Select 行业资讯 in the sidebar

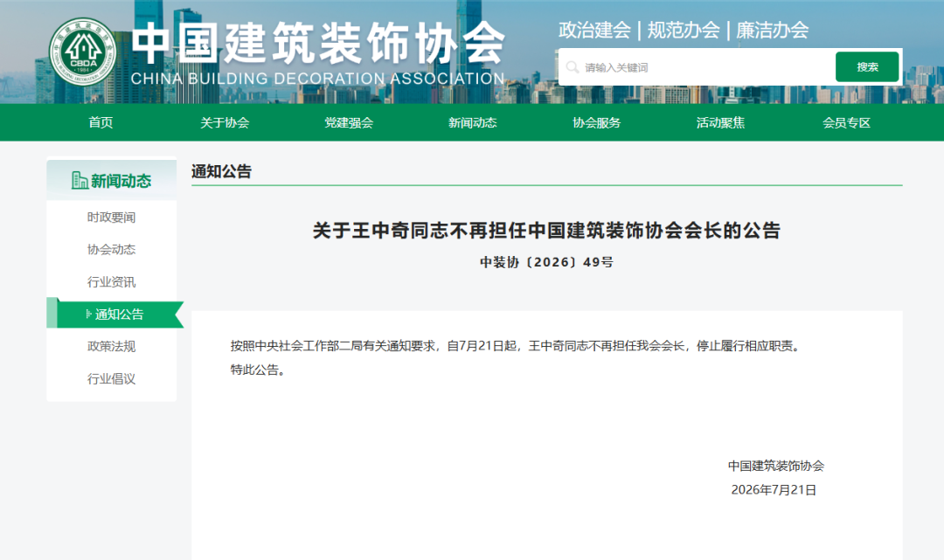(111, 282)
